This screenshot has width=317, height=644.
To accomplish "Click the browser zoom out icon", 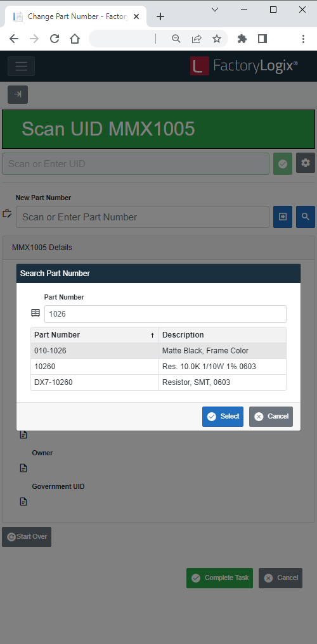I will [x=176, y=39].
